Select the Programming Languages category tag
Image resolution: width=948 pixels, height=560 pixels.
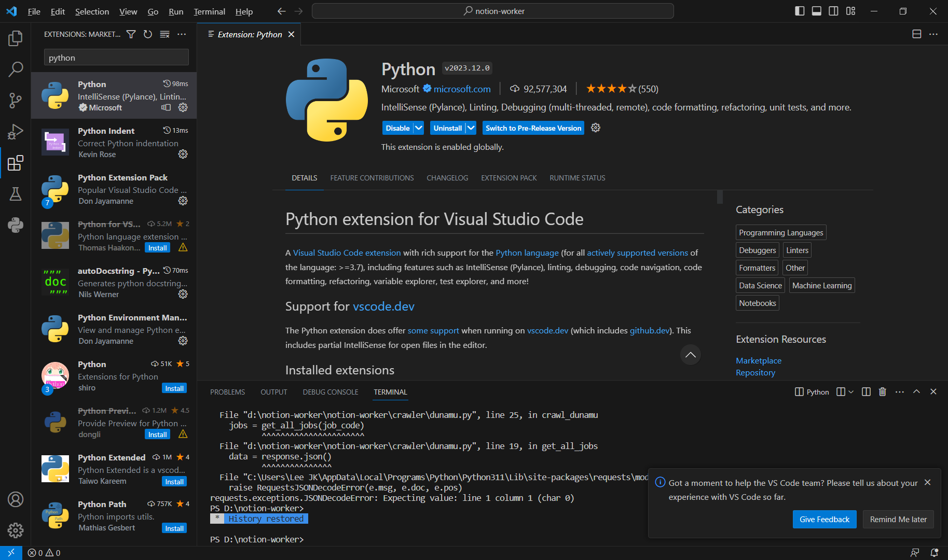(x=781, y=233)
